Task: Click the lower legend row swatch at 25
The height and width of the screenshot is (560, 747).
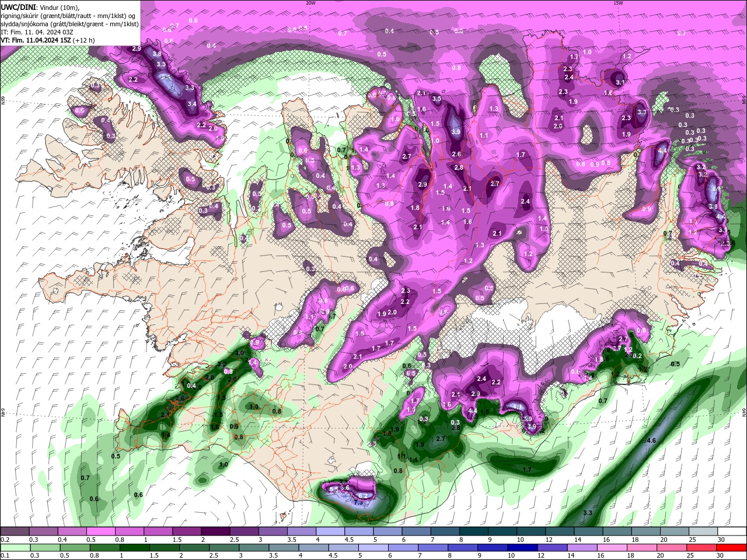Action: (x=702, y=548)
